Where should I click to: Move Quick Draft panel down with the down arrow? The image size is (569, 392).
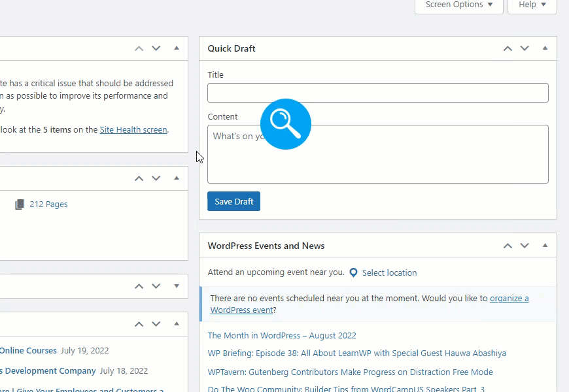point(525,48)
